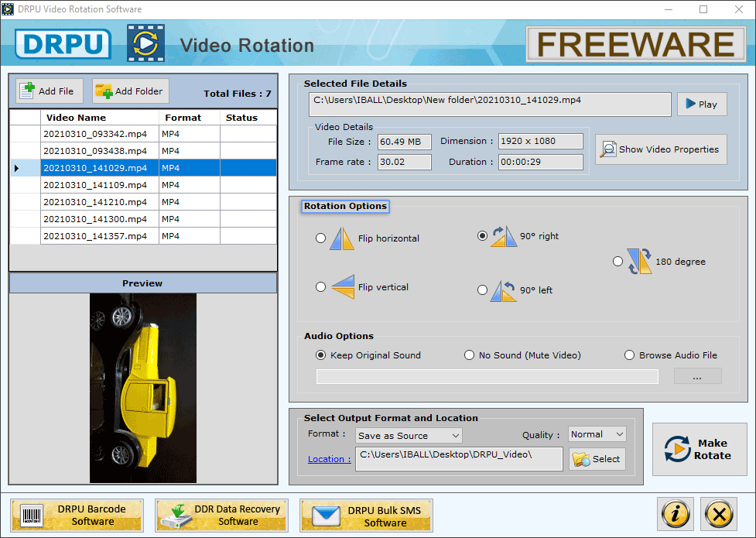Viewport: 756px width, 538px height.
Task: Select 20210310_141210.mp4 in the list
Action: point(143,202)
